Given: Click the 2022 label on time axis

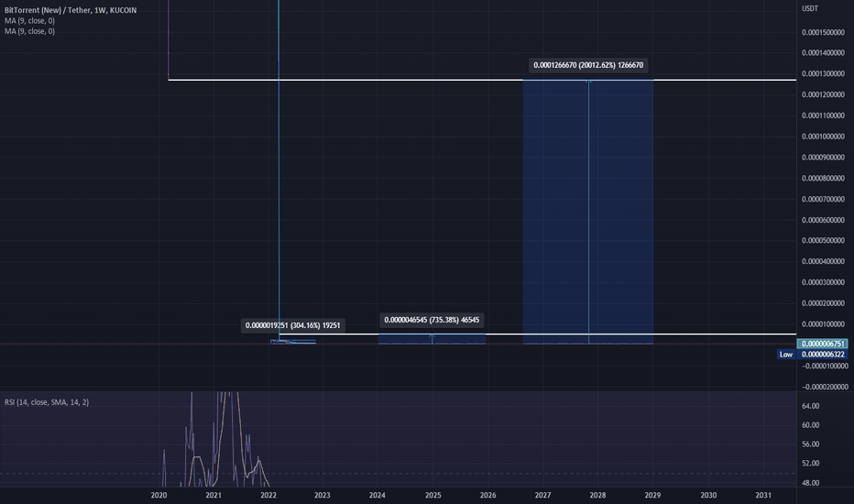Looking at the screenshot, I should tap(268, 495).
